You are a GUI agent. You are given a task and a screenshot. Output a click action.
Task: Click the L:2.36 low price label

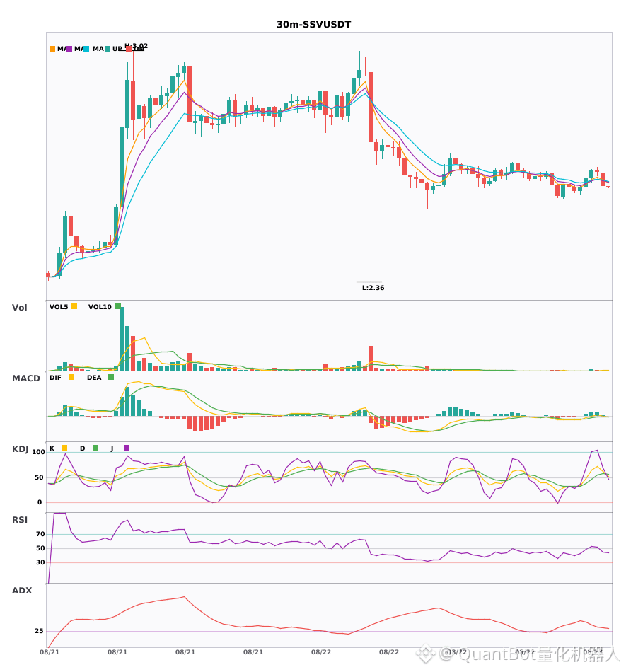(x=373, y=288)
